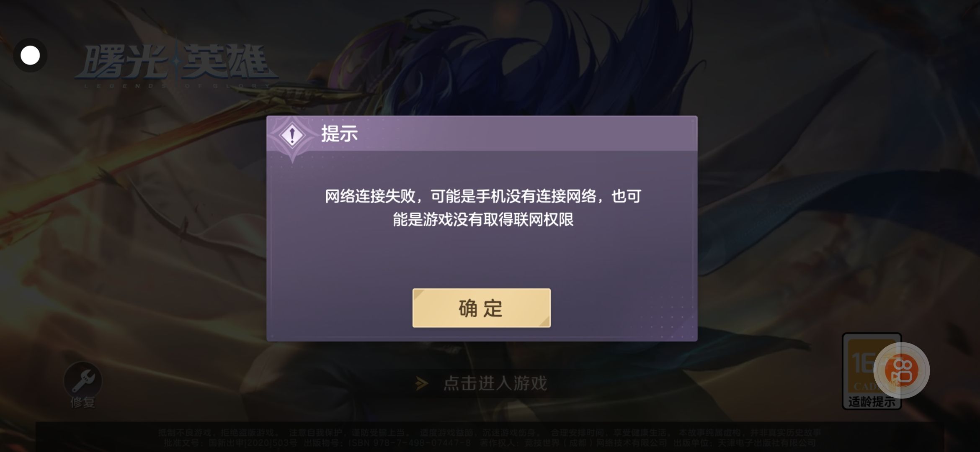Tap the health advisory notice at screen bottom

[489, 432]
